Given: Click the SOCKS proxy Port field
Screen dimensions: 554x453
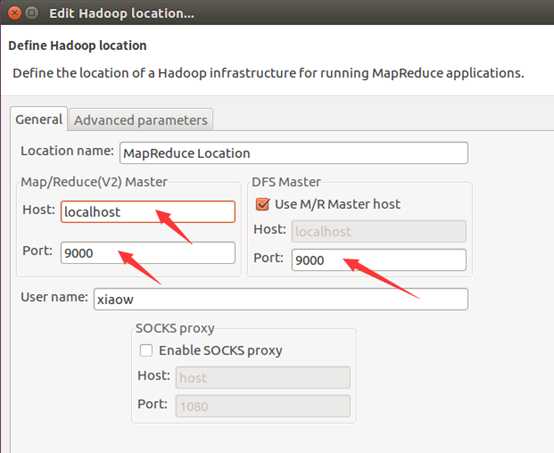Looking at the screenshot, I should (263, 406).
